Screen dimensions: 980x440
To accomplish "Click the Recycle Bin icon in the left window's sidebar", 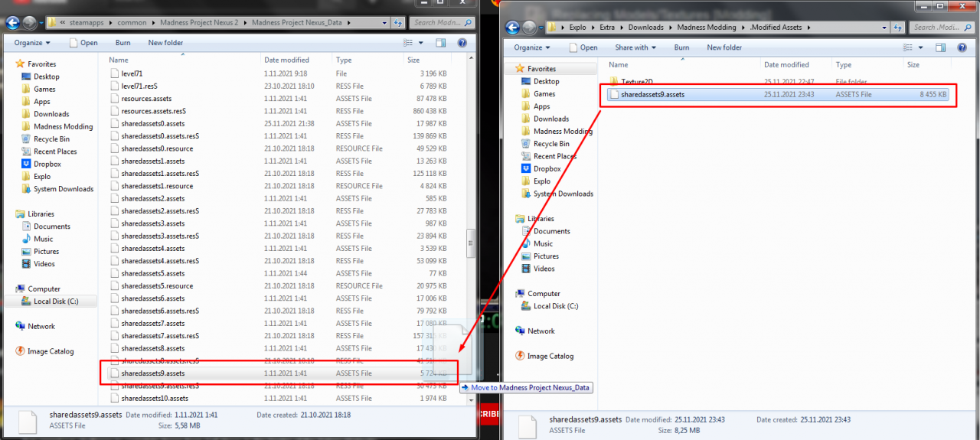I will [x=27, y=139].
